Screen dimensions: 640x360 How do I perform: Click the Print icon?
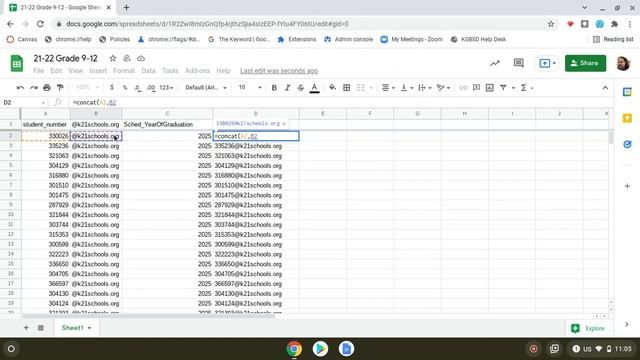(x=47, y=88)
